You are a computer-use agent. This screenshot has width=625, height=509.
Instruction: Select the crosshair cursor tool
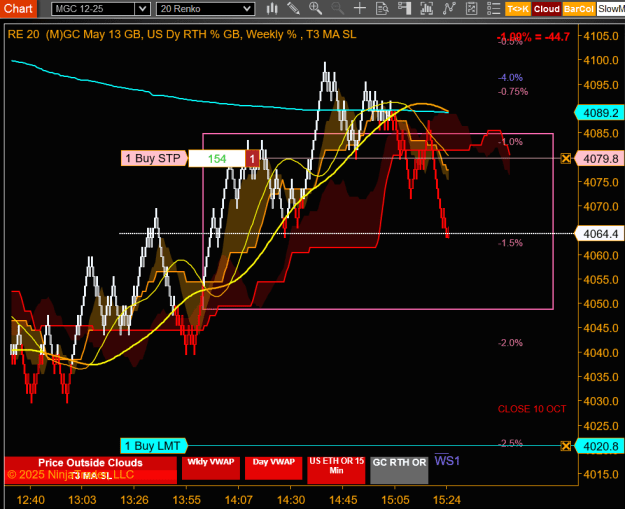(x=360, y=8)
